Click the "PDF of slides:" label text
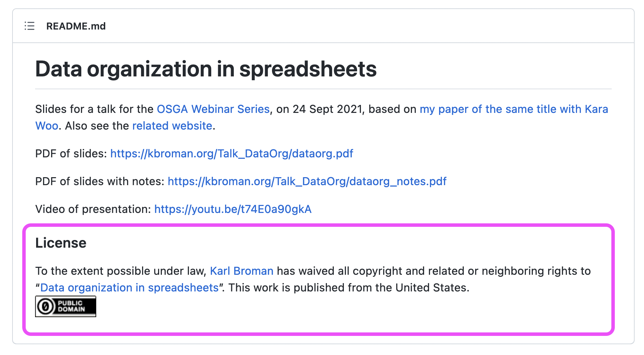Viewport: 644px width, 355px height. point(71,154)
